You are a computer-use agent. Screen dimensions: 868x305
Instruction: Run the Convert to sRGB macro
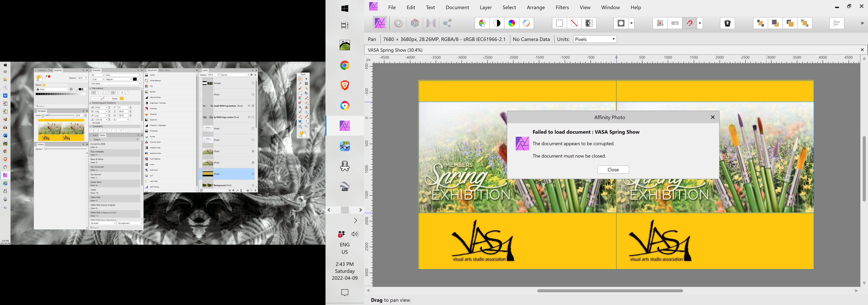115,145
